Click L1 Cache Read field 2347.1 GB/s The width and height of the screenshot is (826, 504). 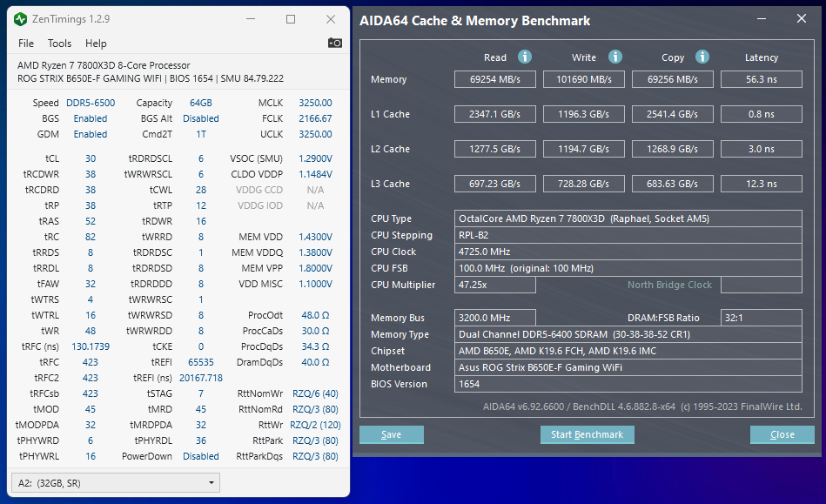tap(495, 114)
